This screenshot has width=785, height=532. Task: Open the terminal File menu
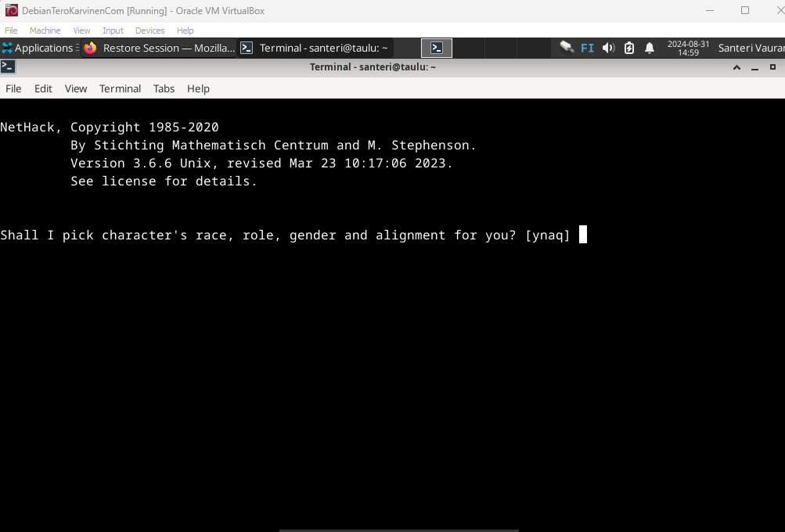click(13, 88)
